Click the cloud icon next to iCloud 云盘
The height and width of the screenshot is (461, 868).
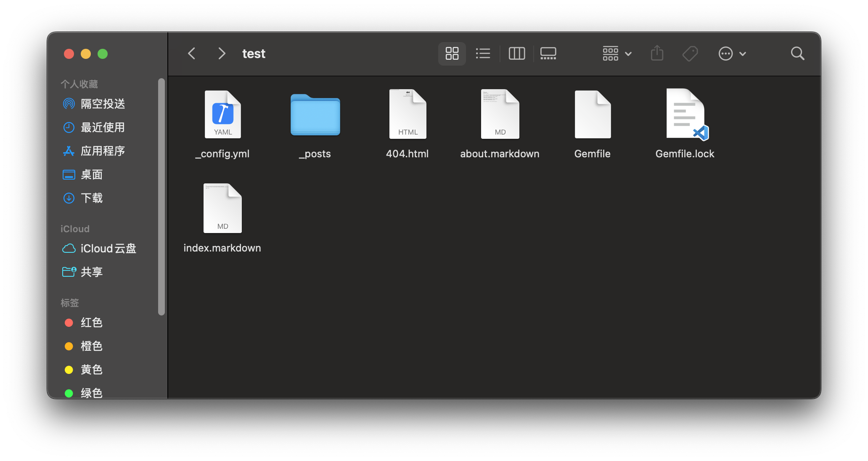click(69, 249)
